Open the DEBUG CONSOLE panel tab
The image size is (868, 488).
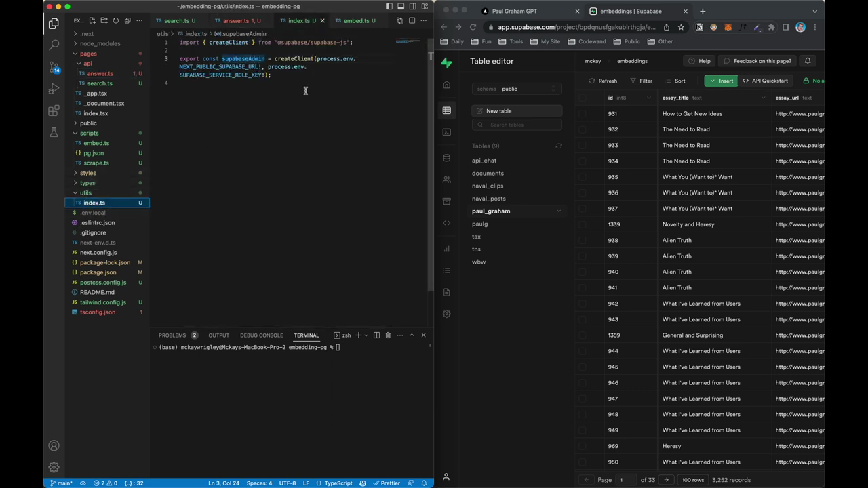point(261,335)
